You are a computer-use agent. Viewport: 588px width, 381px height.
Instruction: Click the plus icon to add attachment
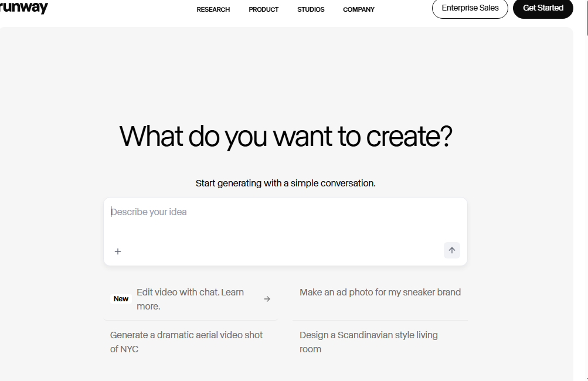(118, 251)
